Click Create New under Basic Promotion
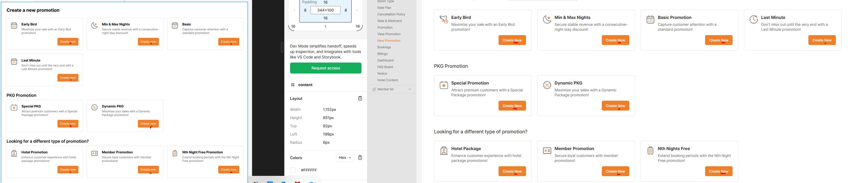 pyautogui.click(x=718, y=40)
